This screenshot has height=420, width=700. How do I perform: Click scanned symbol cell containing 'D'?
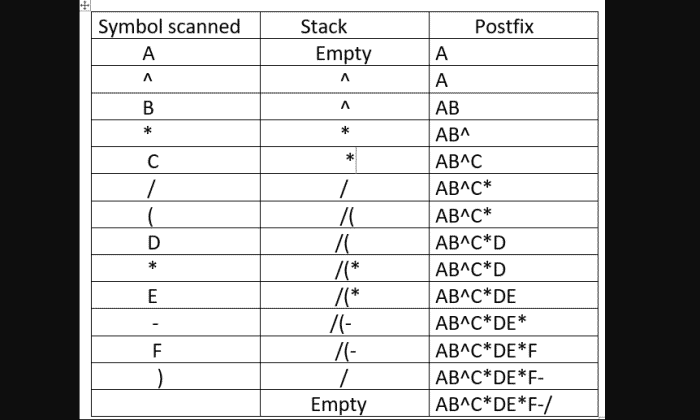point(176,241)
